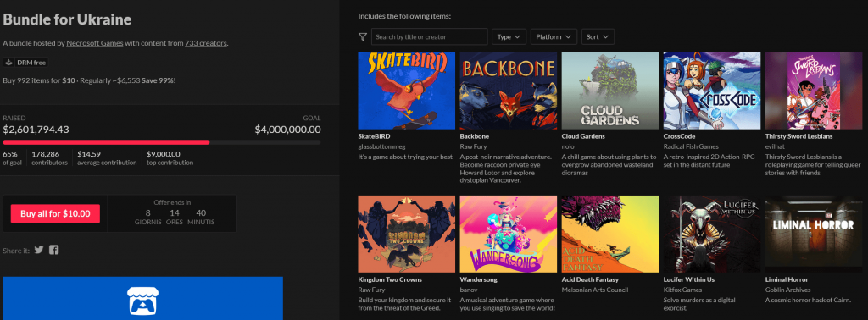This screenshot has width=868, height=320.
Task: Open the Acid Death Fantasy cover image
Action: coord(610,234)
